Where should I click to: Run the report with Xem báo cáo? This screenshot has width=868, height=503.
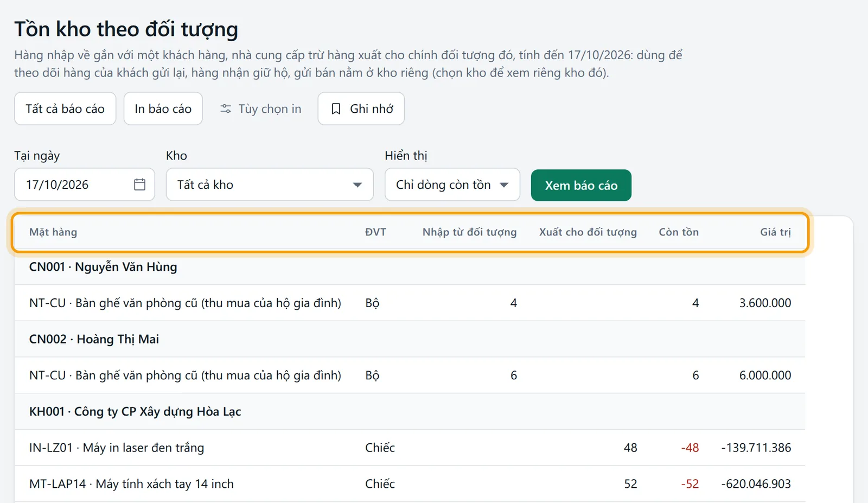point(581,185)
